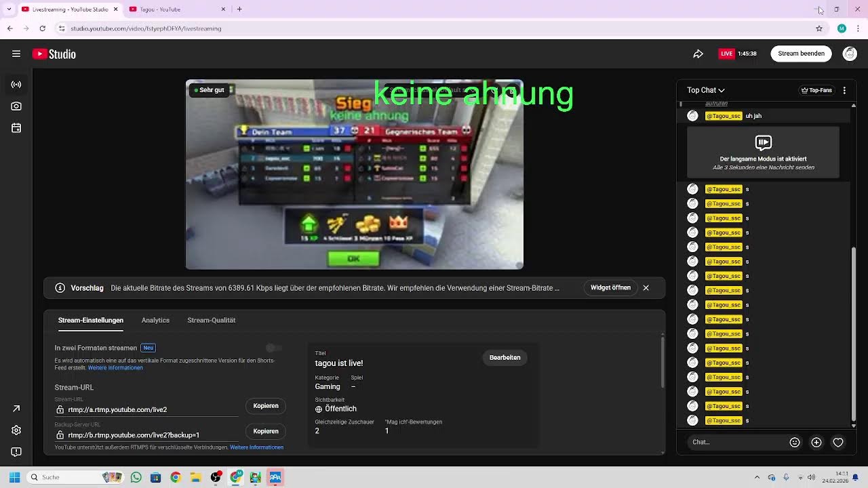Click the chat panel vertical scrollbar
The width and height of the screenshot is (868, 488).
pos(854,332)
